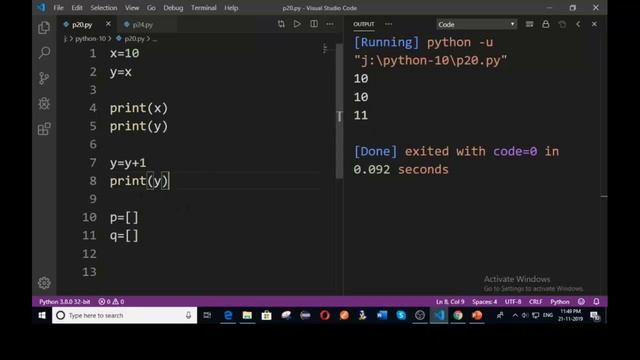The width and height of the screenshot is (640, 360).
Task: Click line 11 code q=[]
Action: [x=124, y=236]
